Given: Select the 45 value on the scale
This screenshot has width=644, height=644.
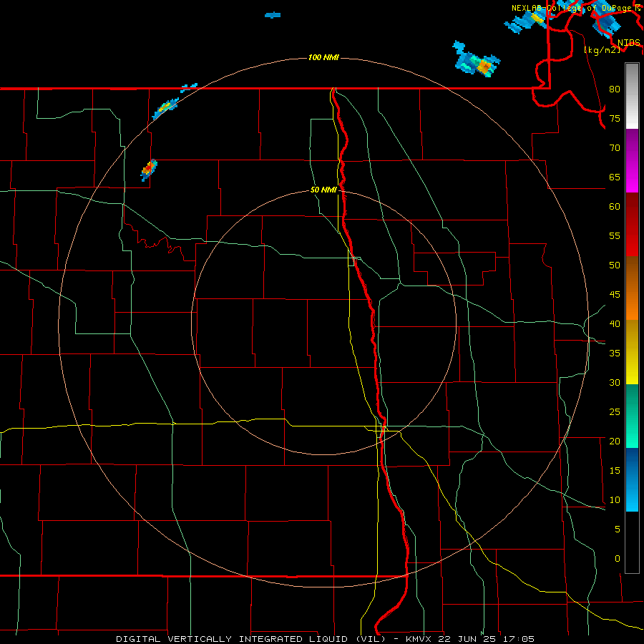Looking at the screenshot, I should pyautogui.click(x=615, y=295).
